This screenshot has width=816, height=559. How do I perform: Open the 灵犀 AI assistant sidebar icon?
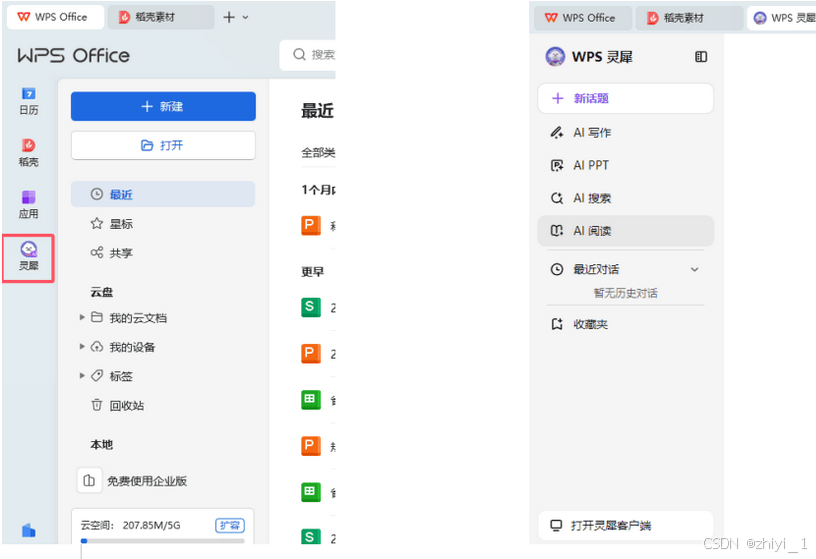29,258
